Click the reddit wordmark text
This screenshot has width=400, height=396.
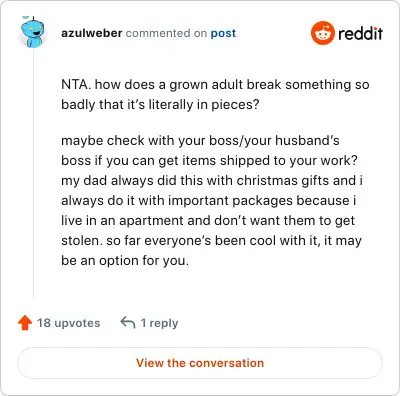coord(360,33)
